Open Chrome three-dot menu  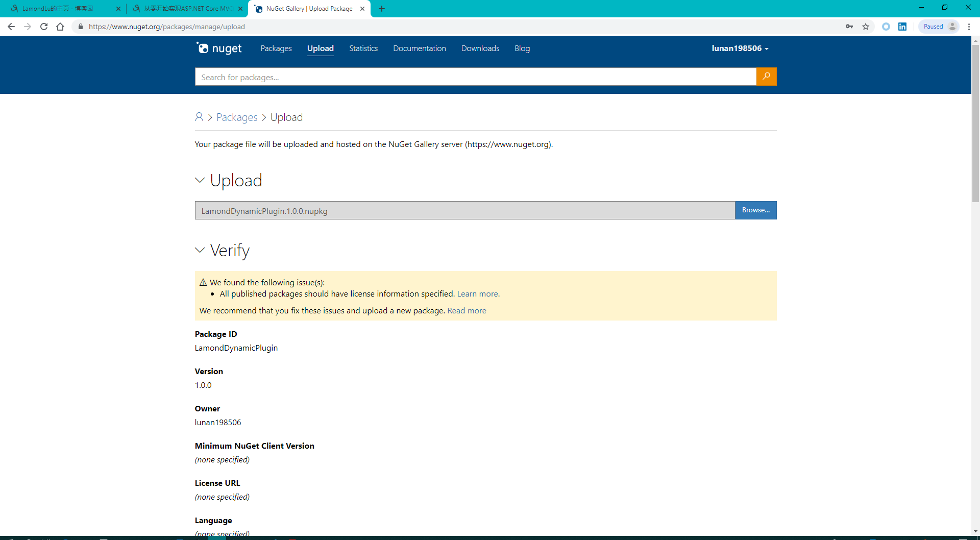coord(969,27)
